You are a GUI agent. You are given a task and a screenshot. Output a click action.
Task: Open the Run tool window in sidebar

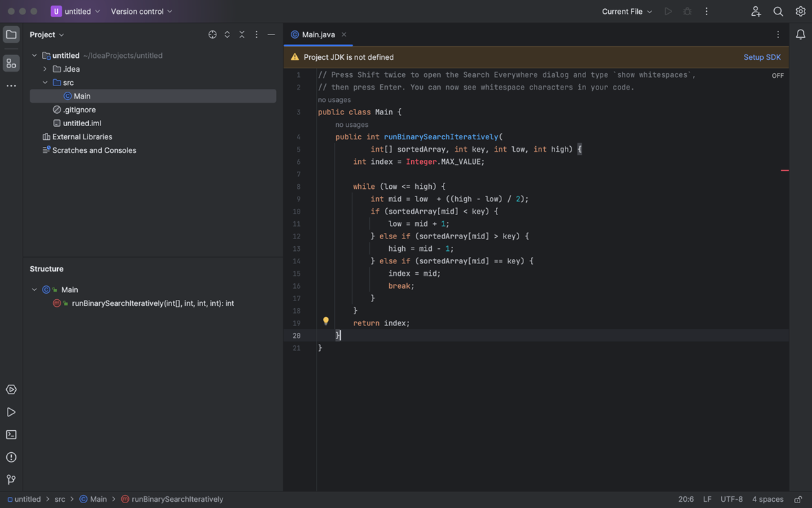[x=11, y=412]
